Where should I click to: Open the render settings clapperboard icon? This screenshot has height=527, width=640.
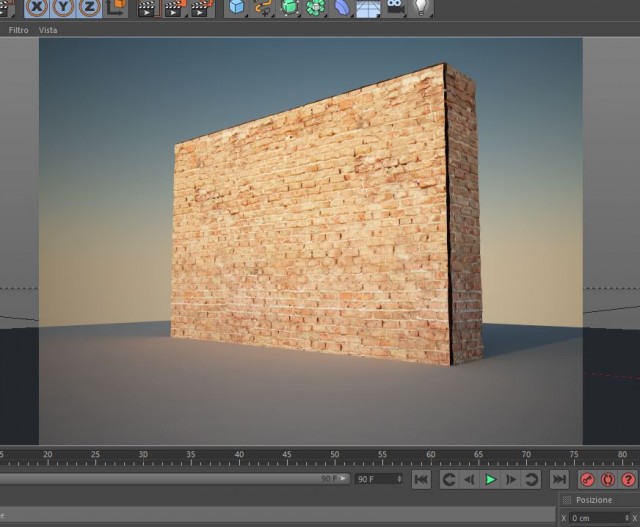(202, 8)
